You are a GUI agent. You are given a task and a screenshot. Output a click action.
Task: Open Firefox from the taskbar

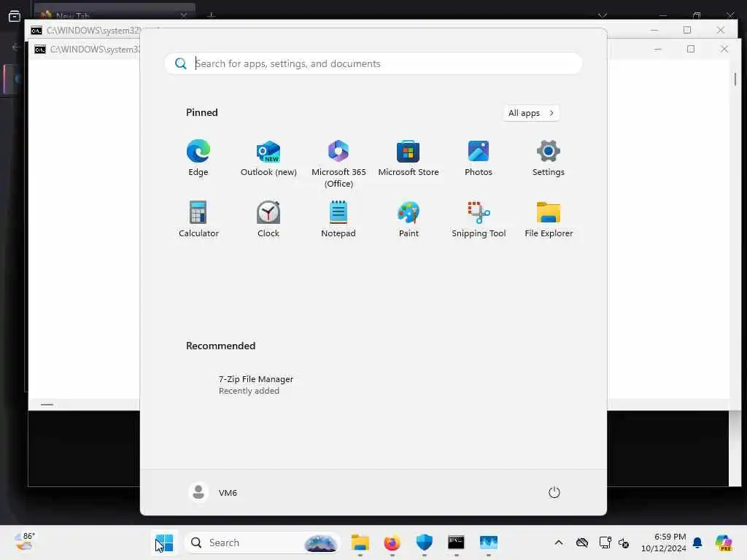click(x=392, y=542)
